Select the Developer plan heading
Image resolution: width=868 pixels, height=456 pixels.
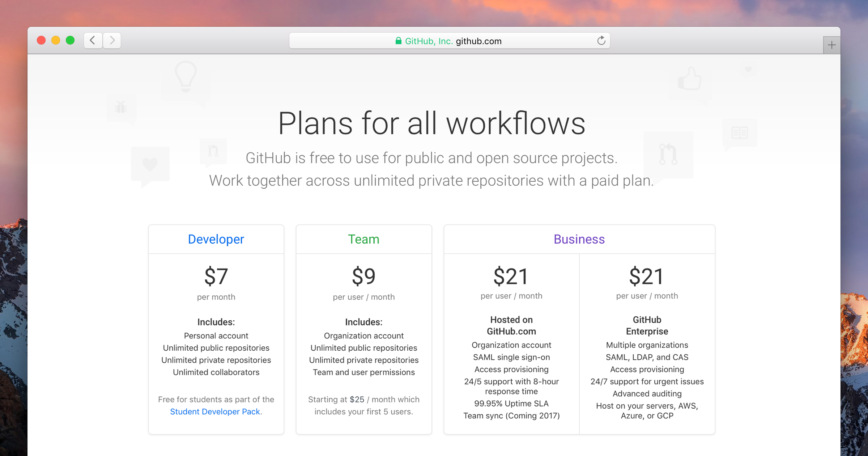(x=216, y=239)
